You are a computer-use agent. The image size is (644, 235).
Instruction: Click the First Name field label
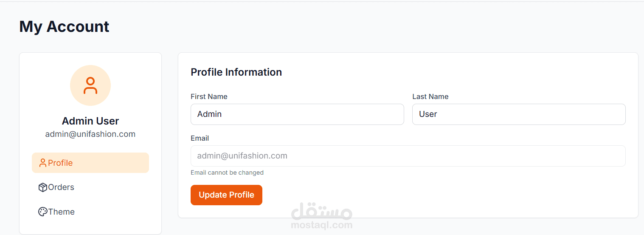point(209,96)
